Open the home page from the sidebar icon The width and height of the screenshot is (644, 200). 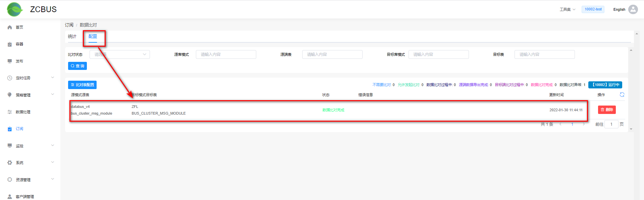10,27
